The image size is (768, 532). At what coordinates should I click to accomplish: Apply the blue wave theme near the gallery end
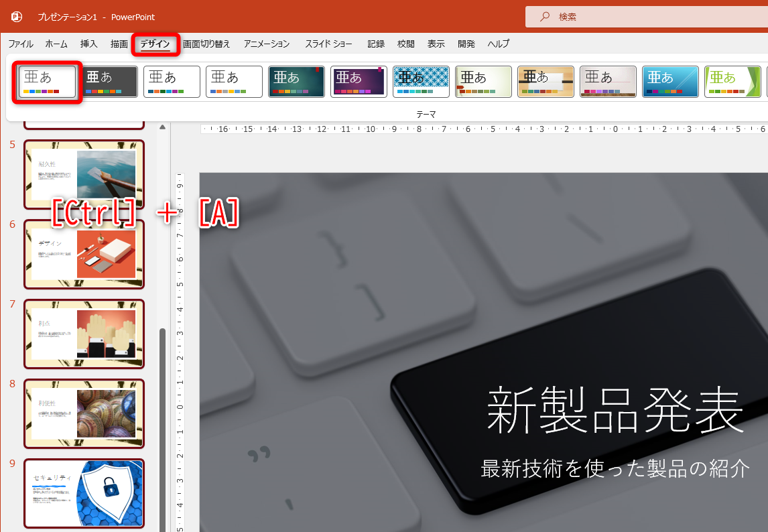[670, 81]
